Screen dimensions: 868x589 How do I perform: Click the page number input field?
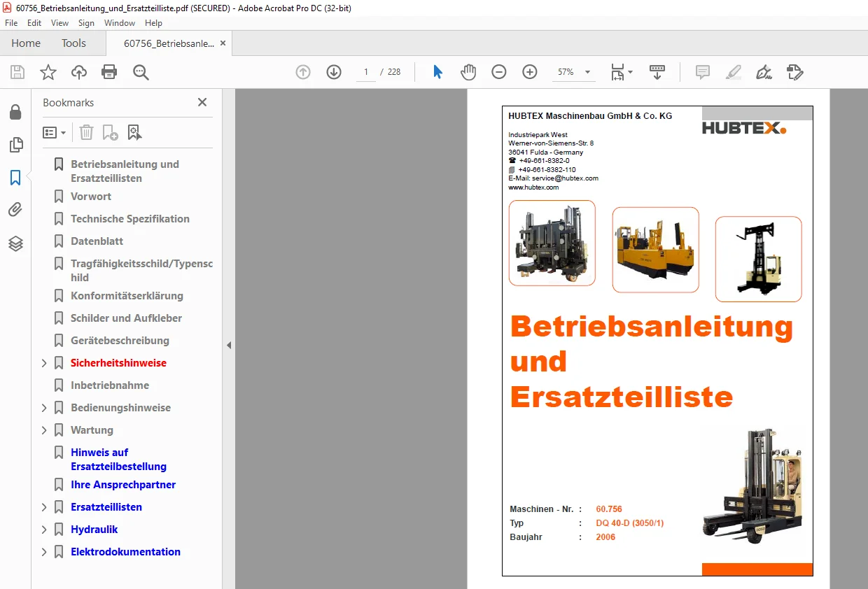coord(365,72)
